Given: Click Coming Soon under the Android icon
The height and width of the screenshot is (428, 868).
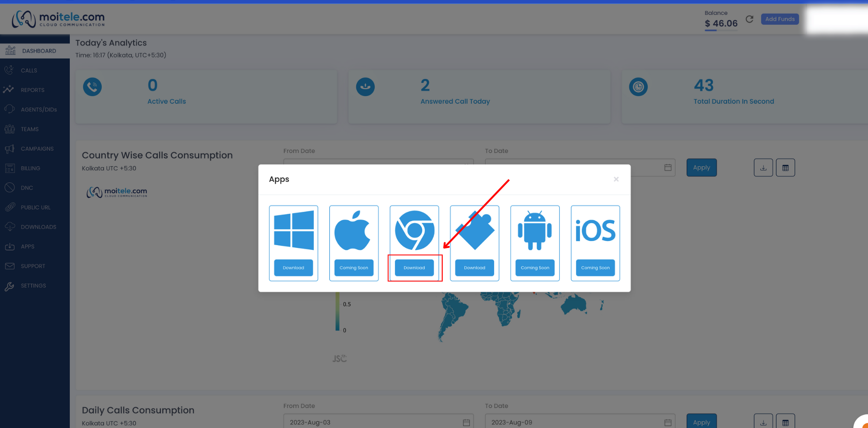Looking at the screenshot, I should (x=535, y=268).
